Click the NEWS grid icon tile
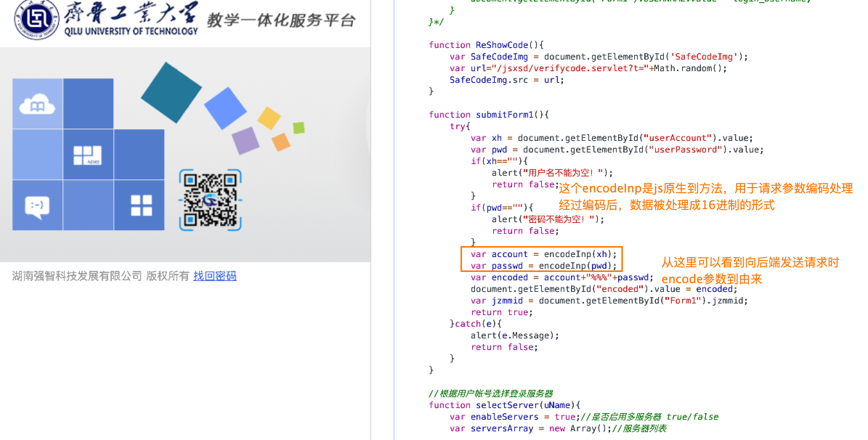The image size is (868, 440). click(x=88, y=155)
